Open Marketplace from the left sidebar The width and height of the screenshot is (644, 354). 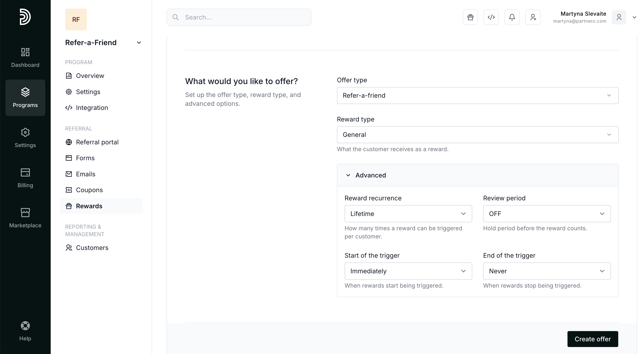click(25, 218)
